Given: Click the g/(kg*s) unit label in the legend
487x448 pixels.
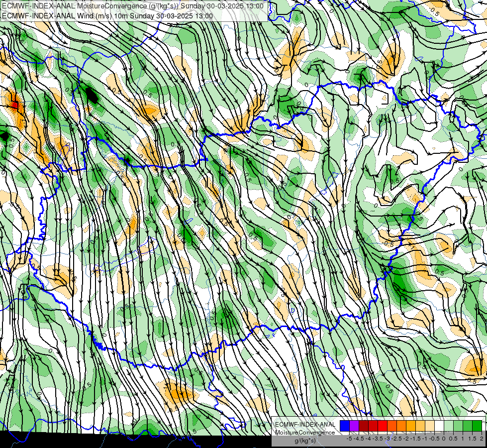Looking at the screenshot, I should 305,441.
